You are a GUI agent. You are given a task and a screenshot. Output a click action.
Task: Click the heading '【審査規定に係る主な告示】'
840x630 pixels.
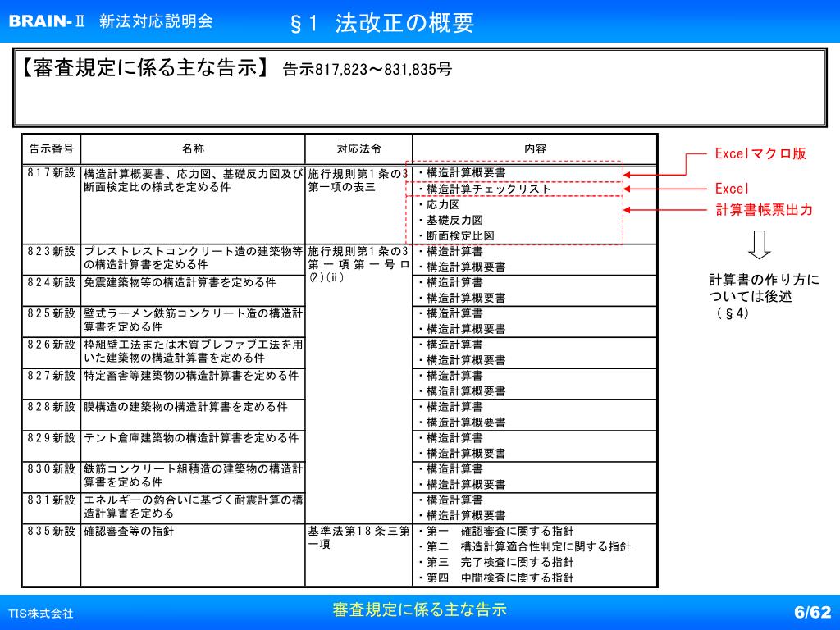click(x=144, y=69)
